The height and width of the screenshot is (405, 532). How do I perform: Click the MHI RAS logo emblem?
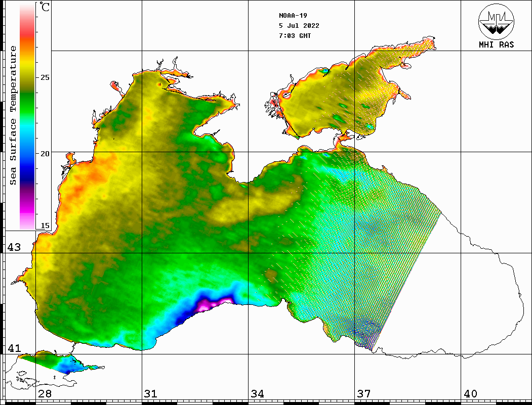496,21
